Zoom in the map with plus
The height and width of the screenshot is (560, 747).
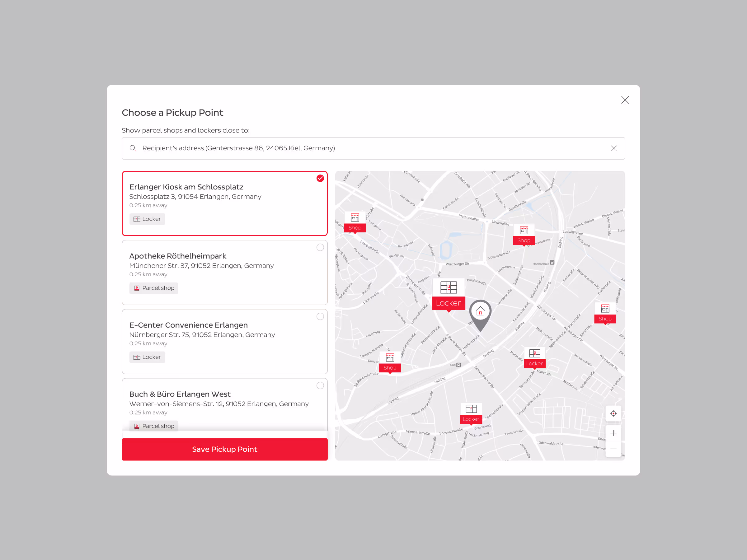click(613, 433)
